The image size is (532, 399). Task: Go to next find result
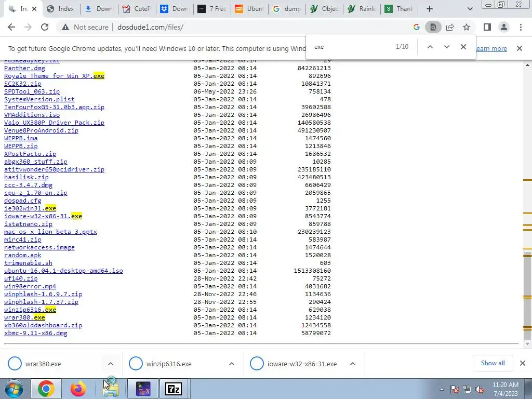[x=446, y=47]
